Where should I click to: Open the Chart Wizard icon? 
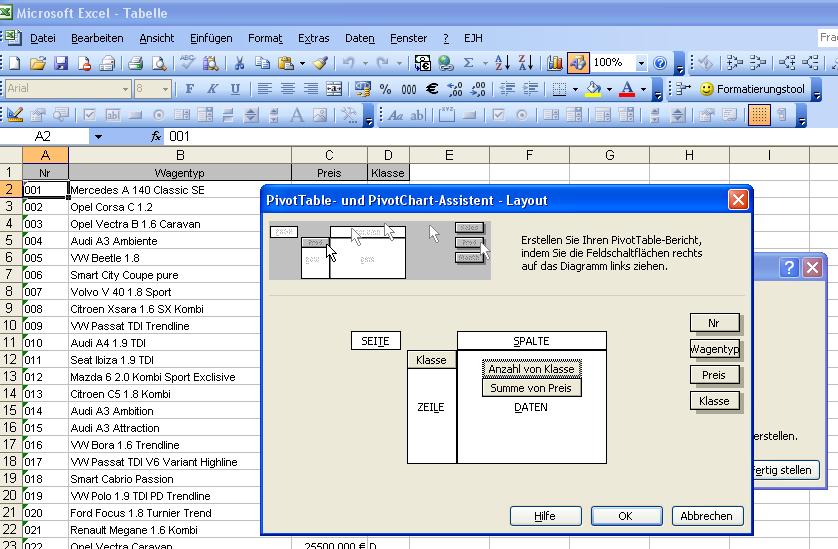[x=555, y=63]
